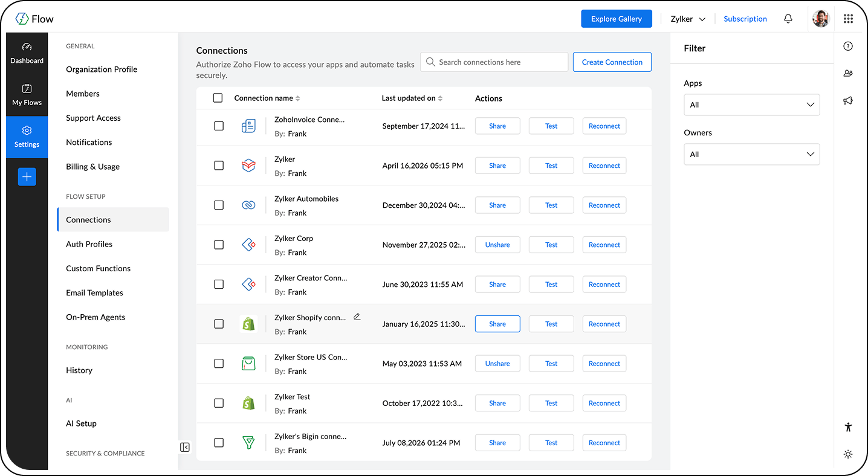This screenshot has width=868, height=476.
Task: Open the Members settings page
Action: click(x=83, y=94)
